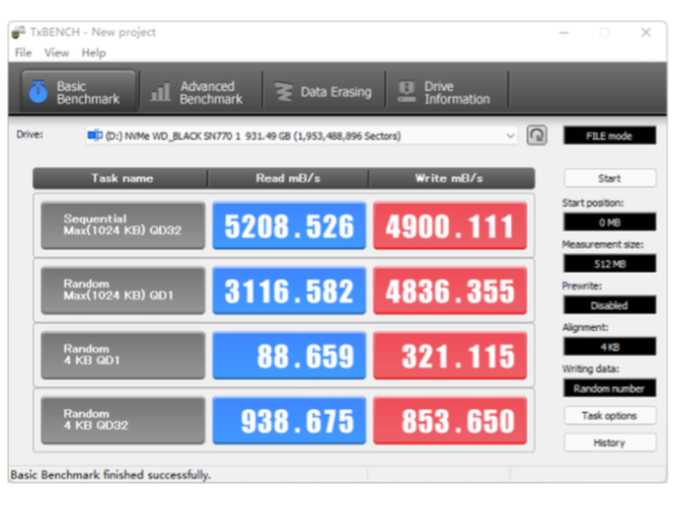Click the drive icon beside (D:) NVMe entry
681x524 pixels.
(x=95, y=135)
